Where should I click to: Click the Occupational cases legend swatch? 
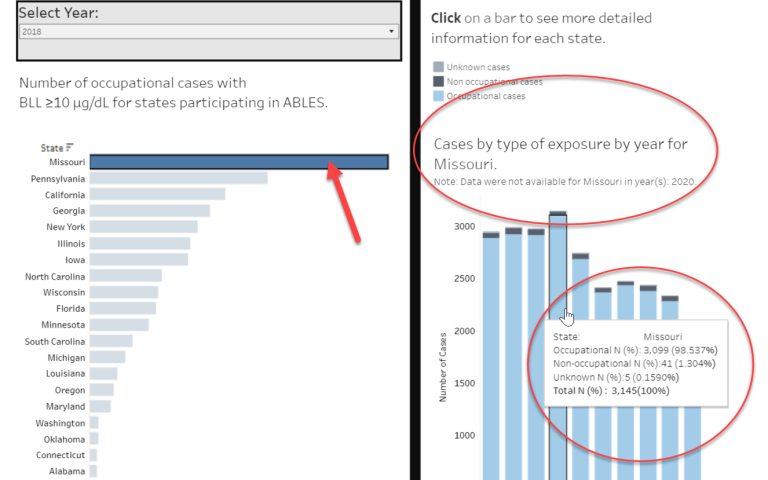pyautogui.click(x=437, y=96)
